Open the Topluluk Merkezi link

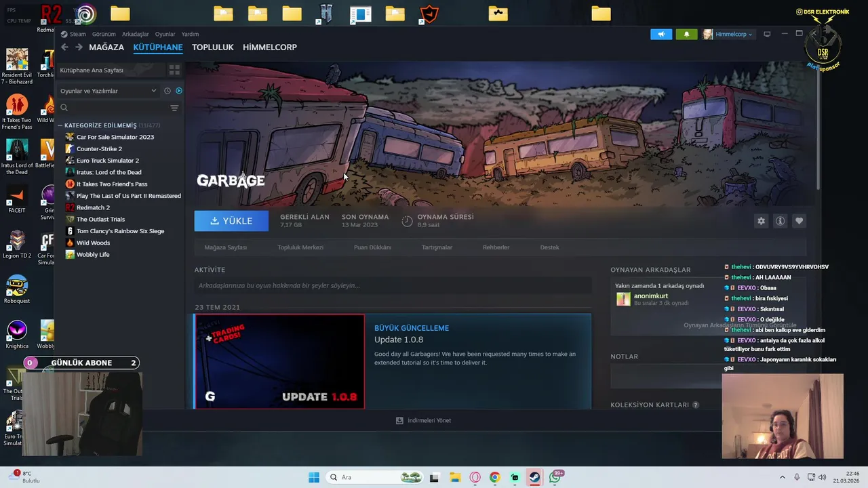300,247
